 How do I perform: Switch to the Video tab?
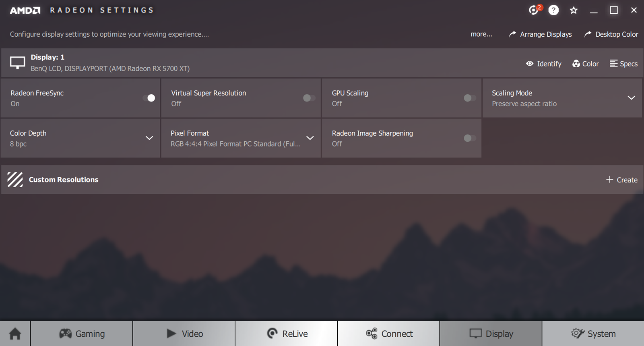(x=184, y=334)
